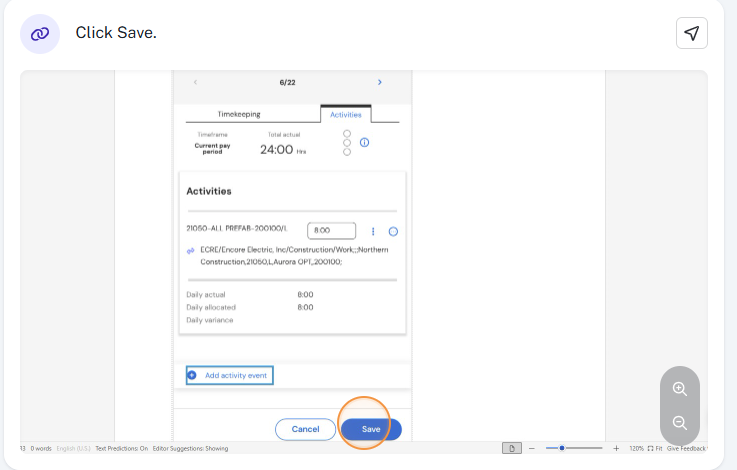This screenshot has width=737, height=470.
Task: Click the zoom slider handle in the status bar
Action: [561, 448]
